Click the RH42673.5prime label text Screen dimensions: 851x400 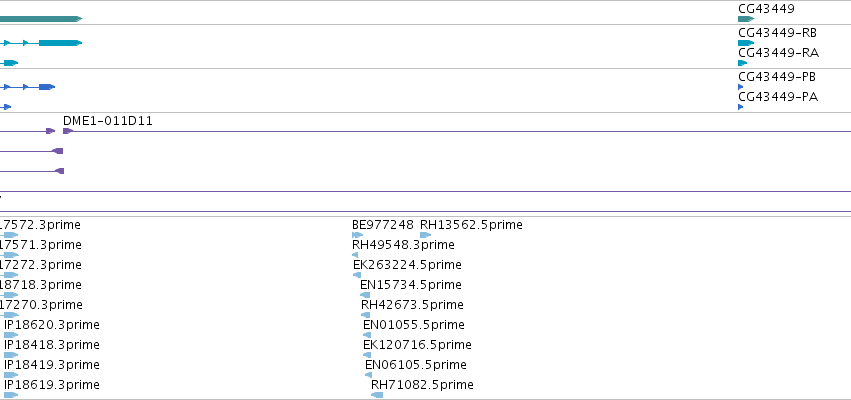pyautogui.click(x=412, y=304)
